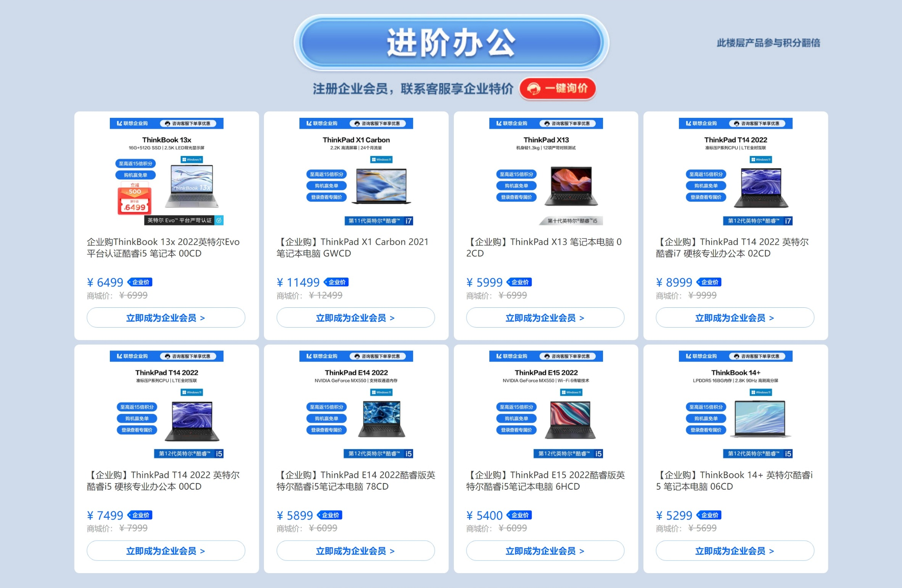Open ThinkBook 14+ laptop image
The width and height of the screenshot is (902, 588).
click(760, 418)
